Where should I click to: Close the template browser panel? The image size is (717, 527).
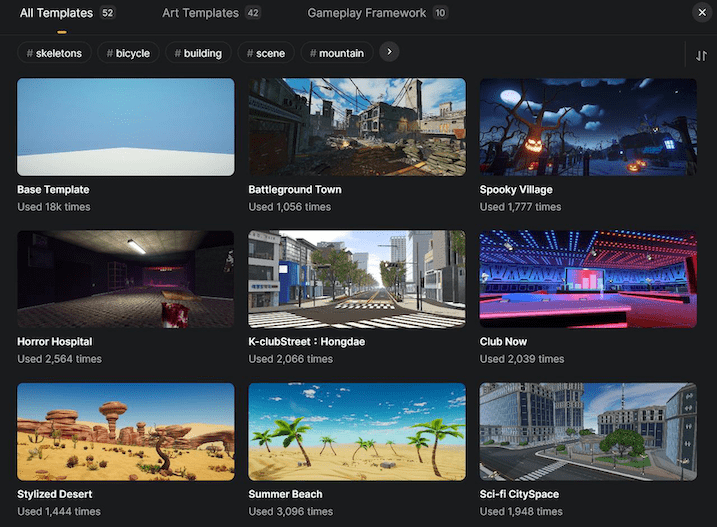coord(701,13)
